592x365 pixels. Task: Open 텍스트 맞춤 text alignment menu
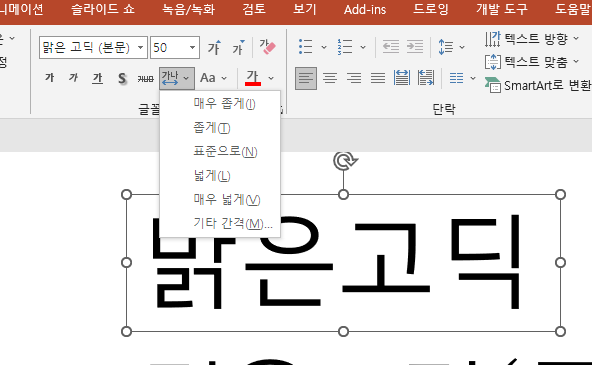point(532,62)
